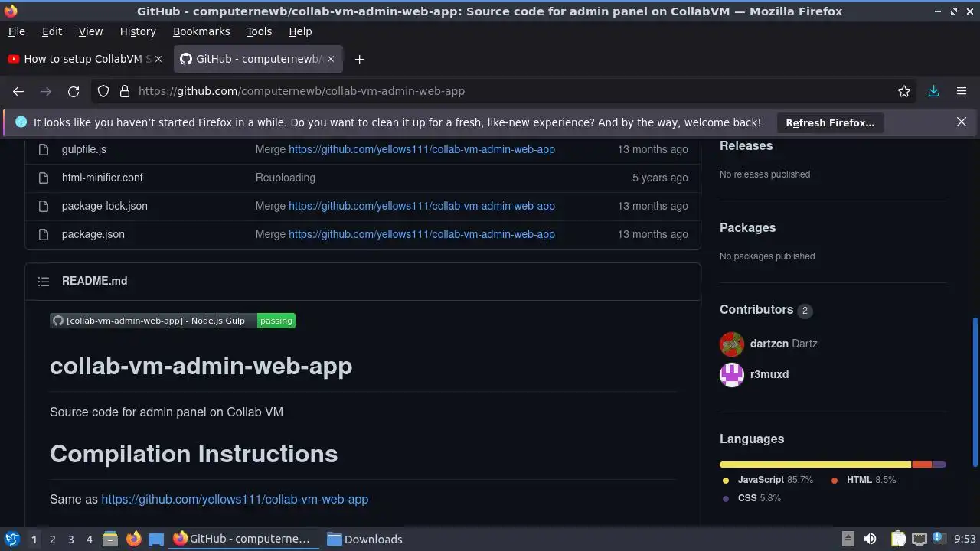The image size is (980, 551).
Task: Open the dartzcn contributor avatar
Action: click(x=732, y=344)
